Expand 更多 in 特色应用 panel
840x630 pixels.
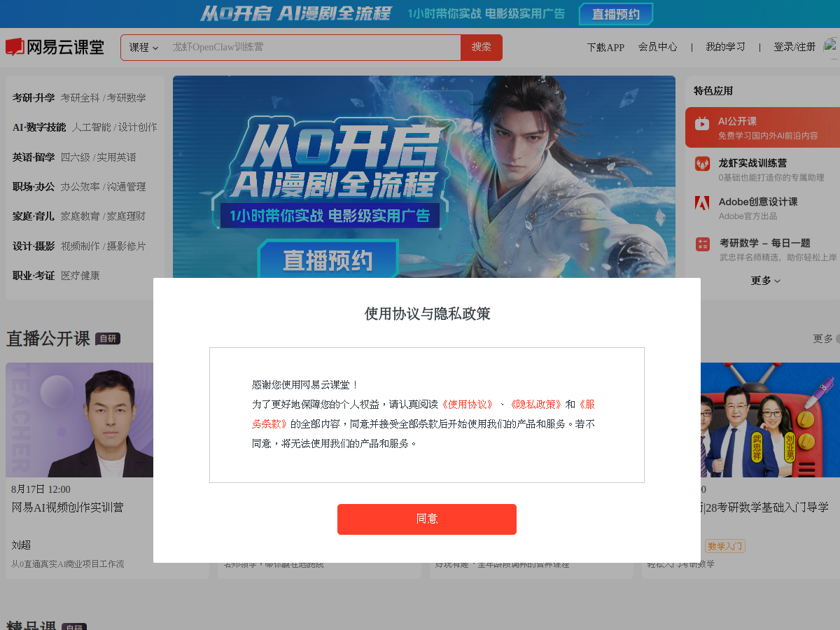[x=766, y=280]
